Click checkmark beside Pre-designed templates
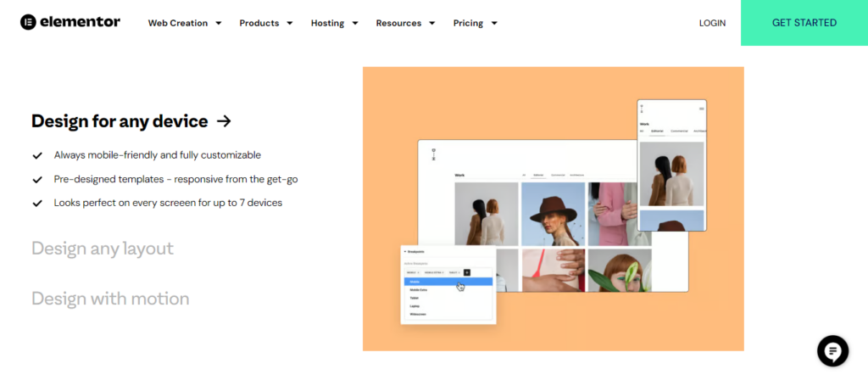Image resolution: width=868 pixels, height=386 pixels. click(x=37, y=180)
